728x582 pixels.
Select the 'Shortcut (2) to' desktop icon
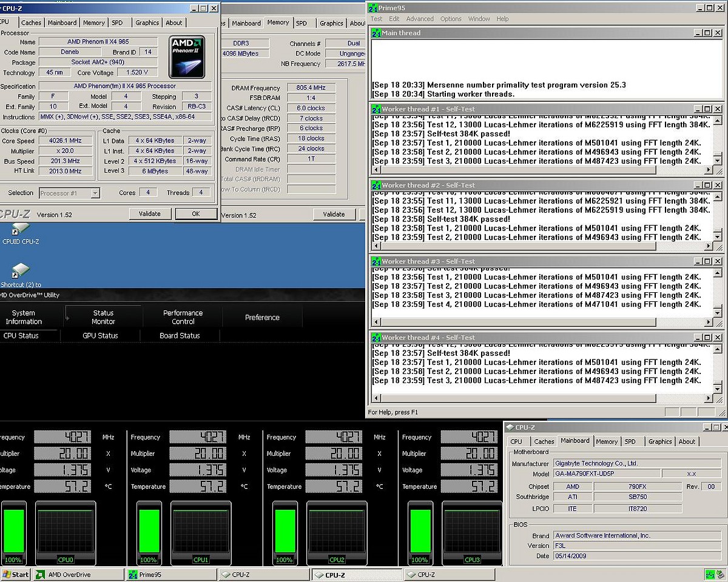click(x=21, y=276)
